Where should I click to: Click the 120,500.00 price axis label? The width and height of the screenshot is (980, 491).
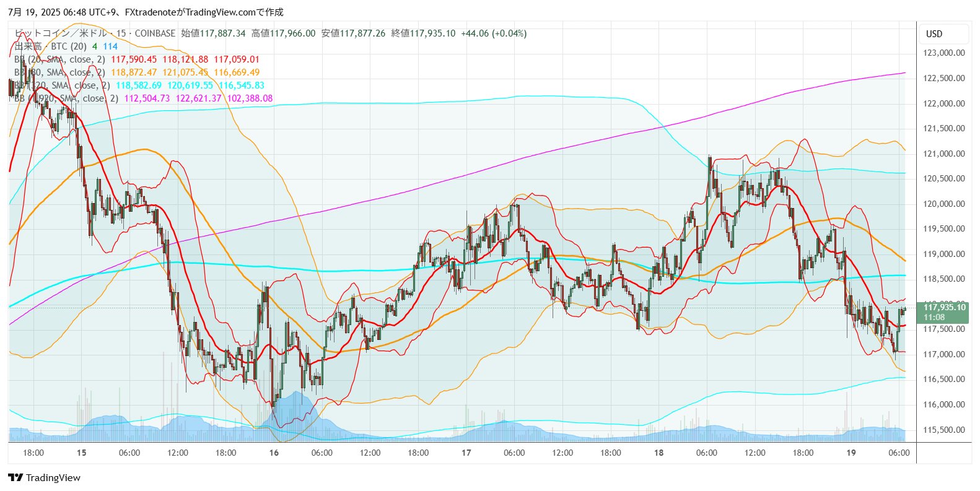point(944,178)
